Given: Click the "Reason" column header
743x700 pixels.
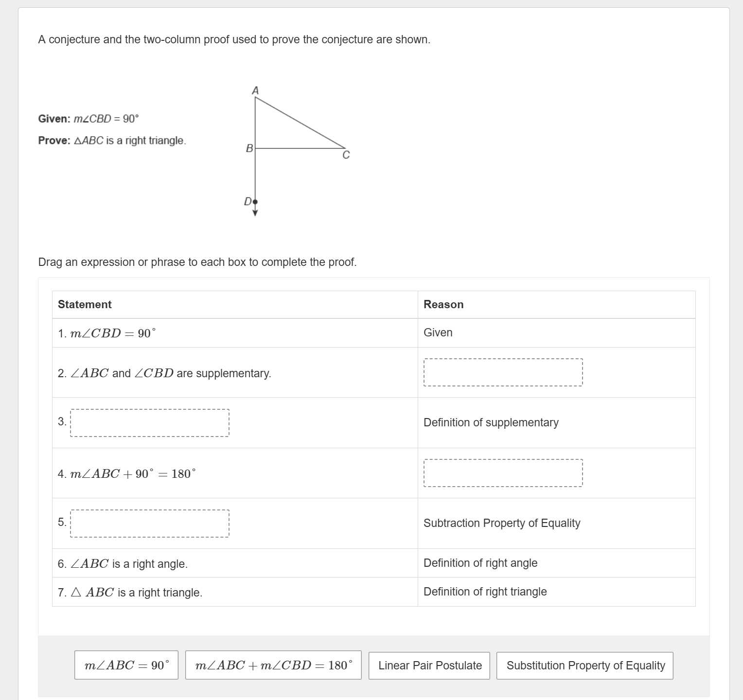Looking at the screenshot, I should click(443, 304).
